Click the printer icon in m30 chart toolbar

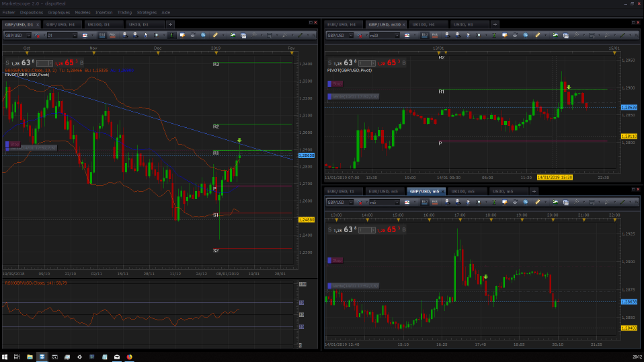click(x=515, y=36)
